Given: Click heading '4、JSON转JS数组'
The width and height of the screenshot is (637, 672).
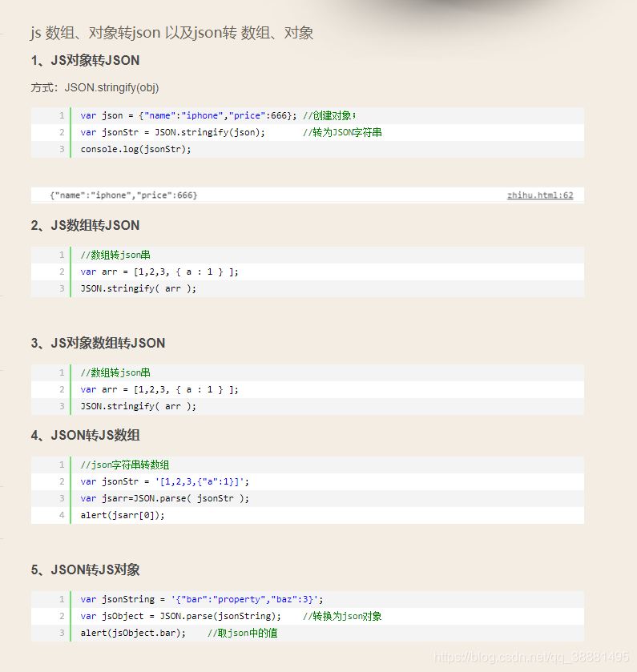Looking at the screenshot, I should click(85, 436).
